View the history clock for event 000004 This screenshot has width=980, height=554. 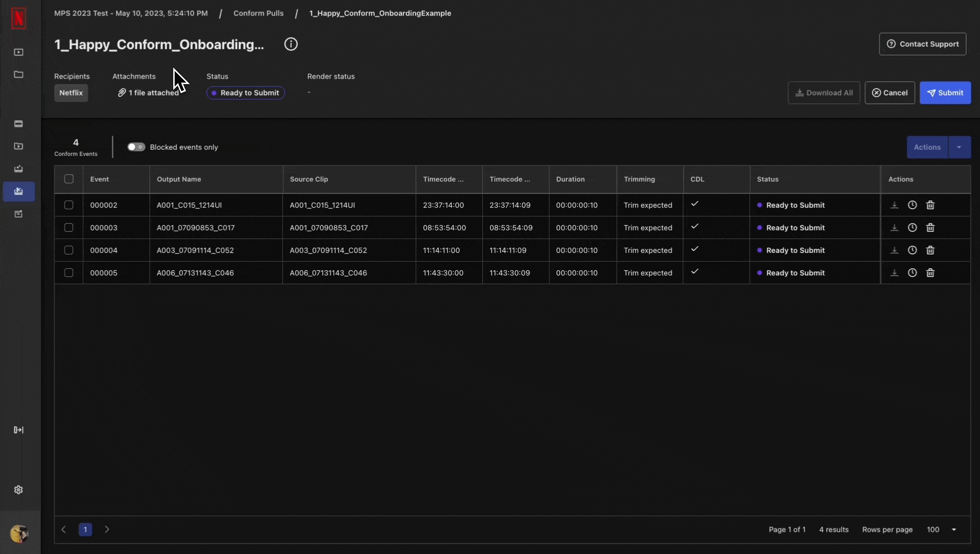click(912, 250)
